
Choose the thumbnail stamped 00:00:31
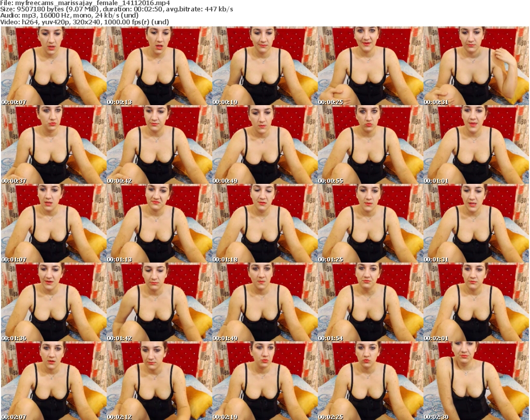(476, 66)
